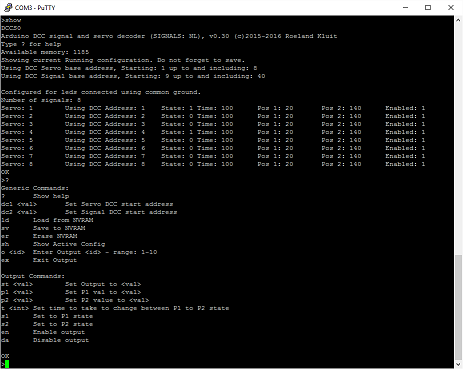Image resolution: width=463 pixels, height=369 pixels.
Task: Click the 'Servo: 8' row label
Action: (17, 164)
